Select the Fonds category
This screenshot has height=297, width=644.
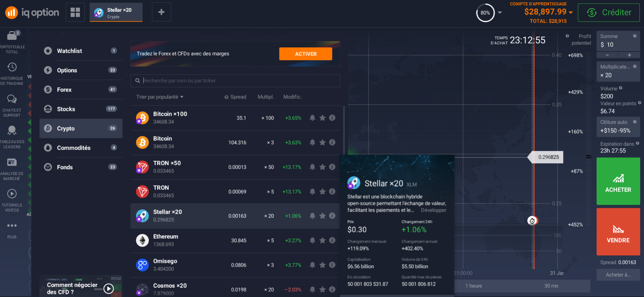(81, 167)
